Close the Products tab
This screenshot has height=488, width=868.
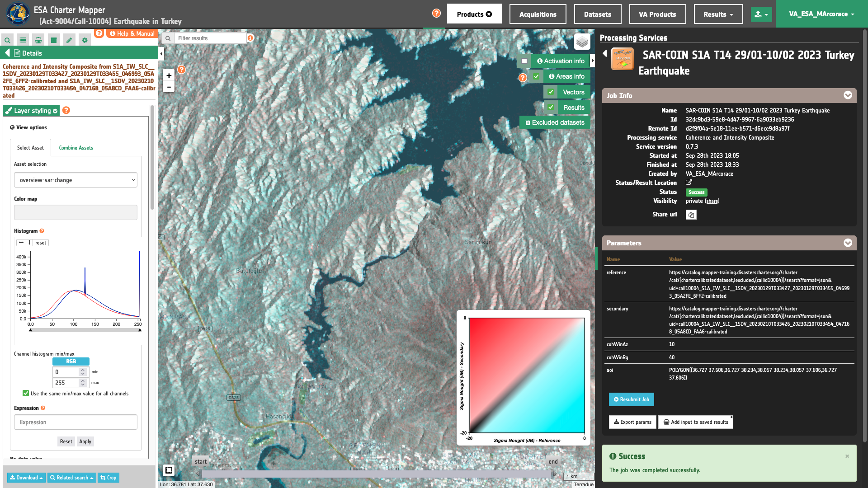click(489, 14)
